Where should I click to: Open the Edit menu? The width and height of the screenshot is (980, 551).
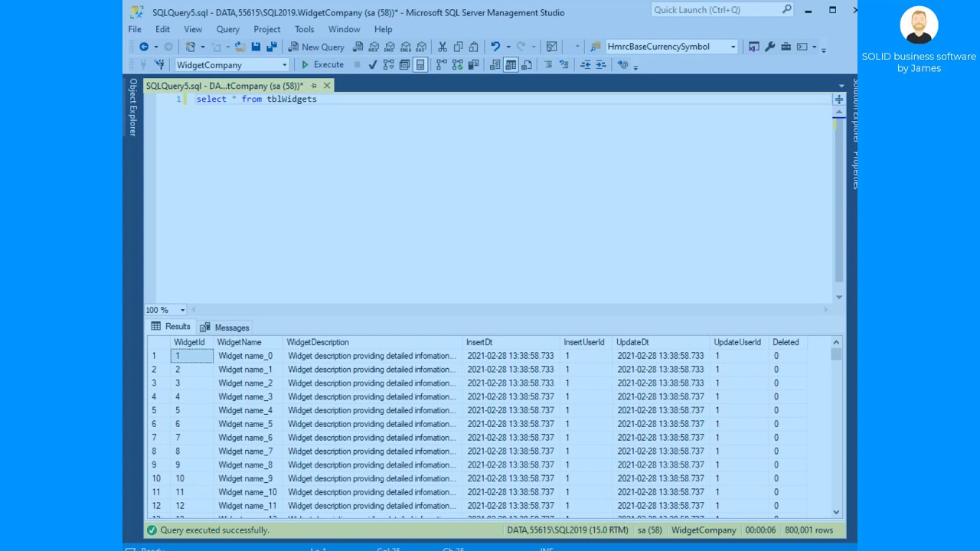pos(162,29)
